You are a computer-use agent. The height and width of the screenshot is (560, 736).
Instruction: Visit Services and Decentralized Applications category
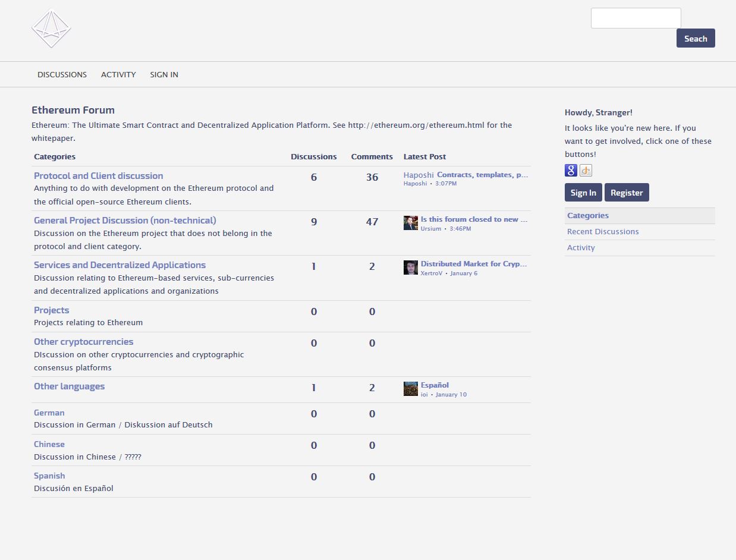tap(119, 265)
